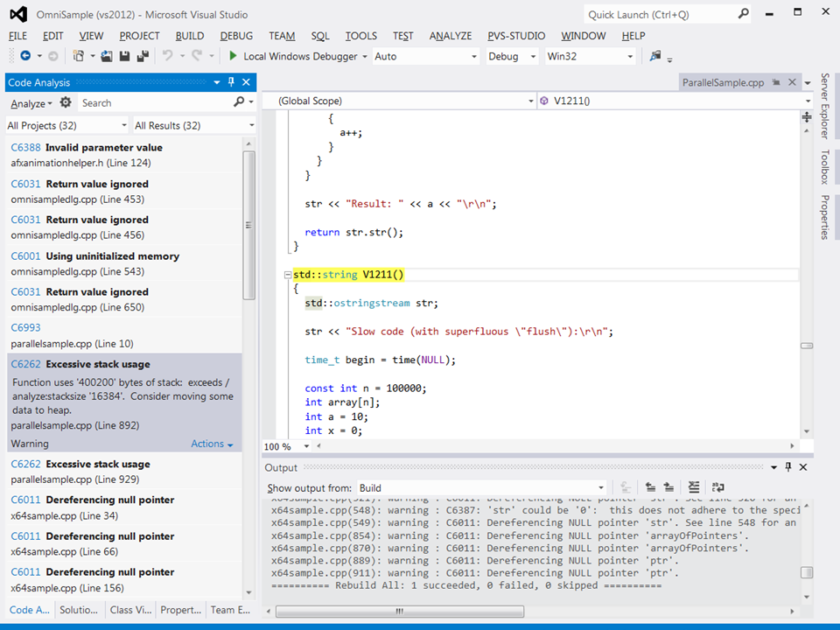The height and width of the screenshot is (630, 840).
Task: Click the New Project toolbar icon
Action: pyautogui.click(x=79, y=56)
